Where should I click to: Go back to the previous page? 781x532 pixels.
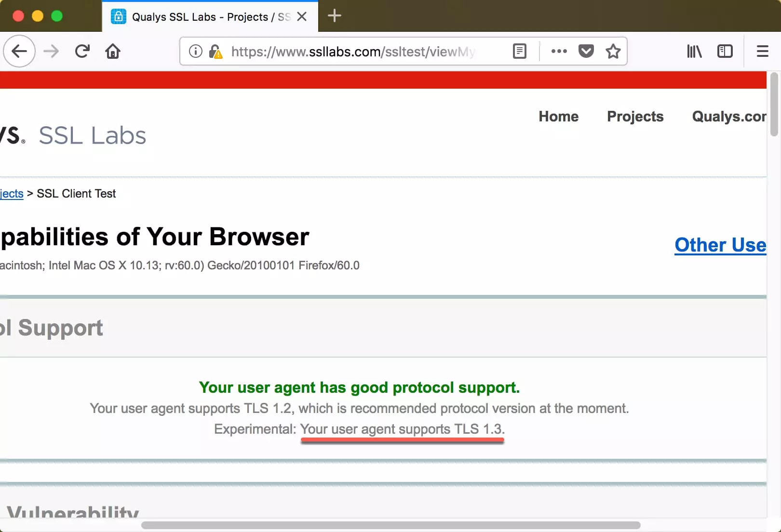pos(19,51)
